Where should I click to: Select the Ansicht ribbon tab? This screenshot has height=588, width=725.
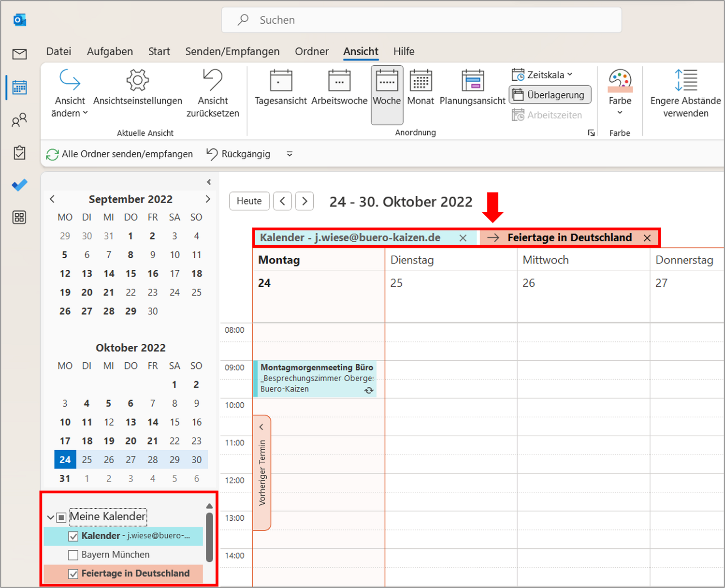361,51
